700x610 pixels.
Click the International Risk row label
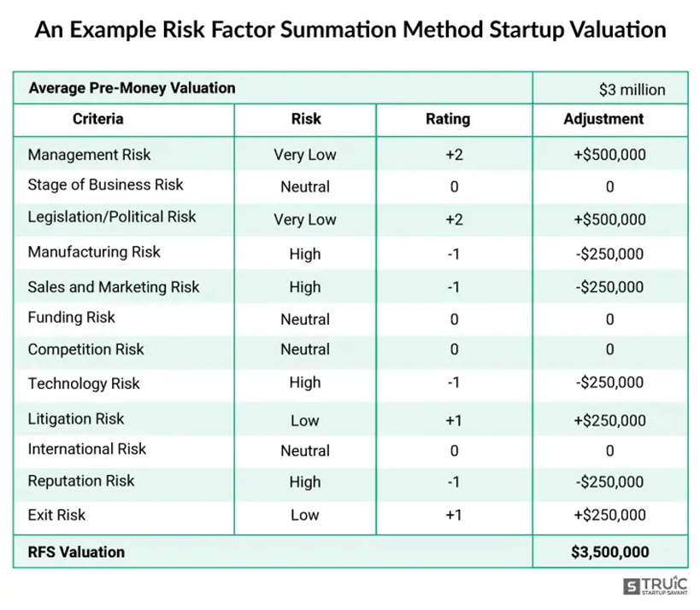tap(86, 449)
